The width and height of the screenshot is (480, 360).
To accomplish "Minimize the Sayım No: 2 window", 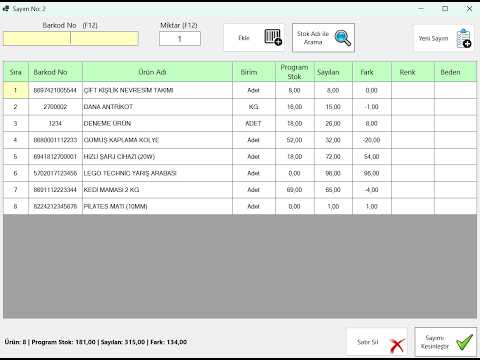I will pyautogui.click(x=421, y=9).
